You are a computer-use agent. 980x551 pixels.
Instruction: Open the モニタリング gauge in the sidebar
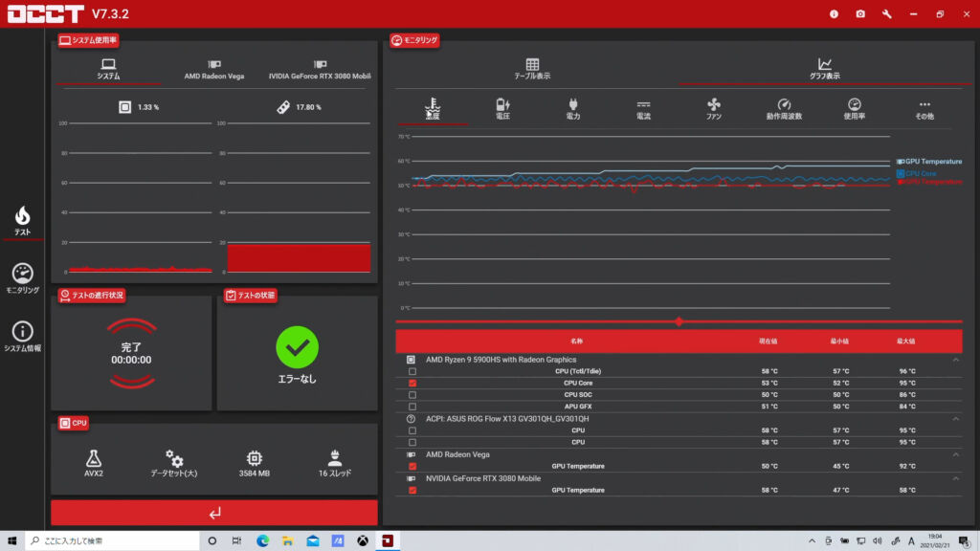tap(23, 278)
